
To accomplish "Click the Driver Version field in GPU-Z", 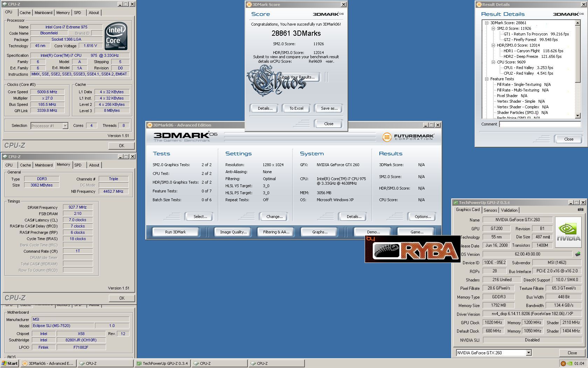I will (532, 314).
